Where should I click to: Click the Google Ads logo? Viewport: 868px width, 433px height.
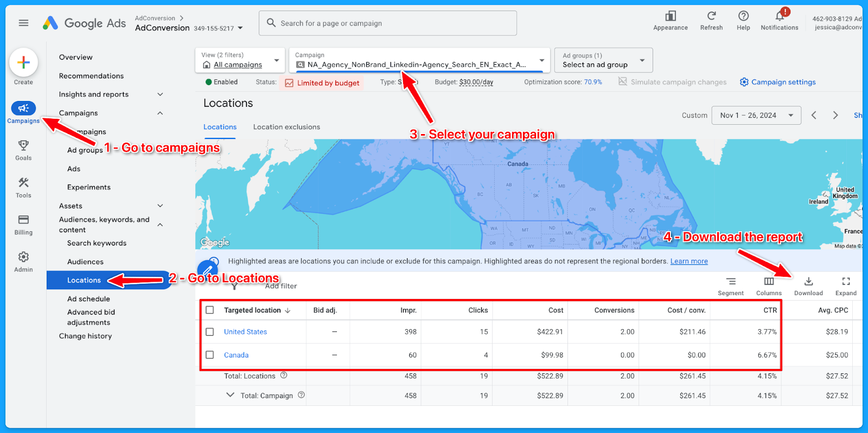tap(84, 23)
